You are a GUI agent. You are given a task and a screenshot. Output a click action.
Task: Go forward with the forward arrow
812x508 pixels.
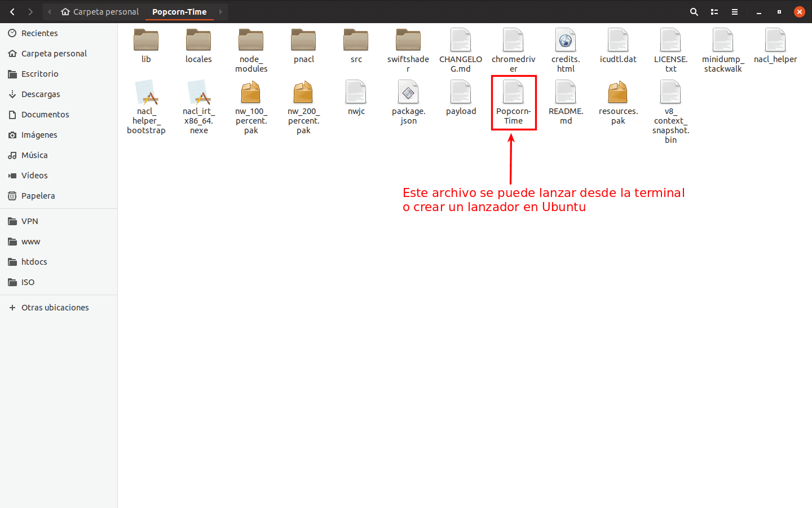pyautogui.click(x=30, y=11)
